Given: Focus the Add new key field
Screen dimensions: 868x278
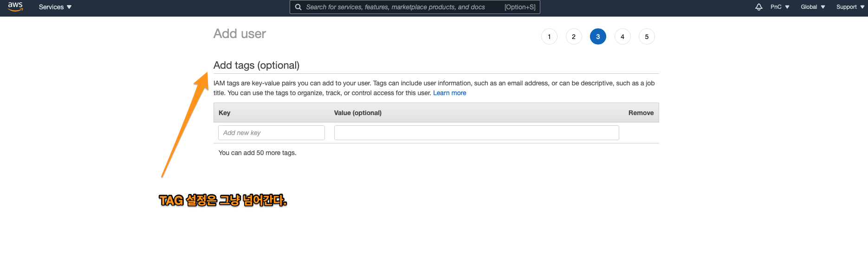Looking at the screenshot, I should point(271,133).
